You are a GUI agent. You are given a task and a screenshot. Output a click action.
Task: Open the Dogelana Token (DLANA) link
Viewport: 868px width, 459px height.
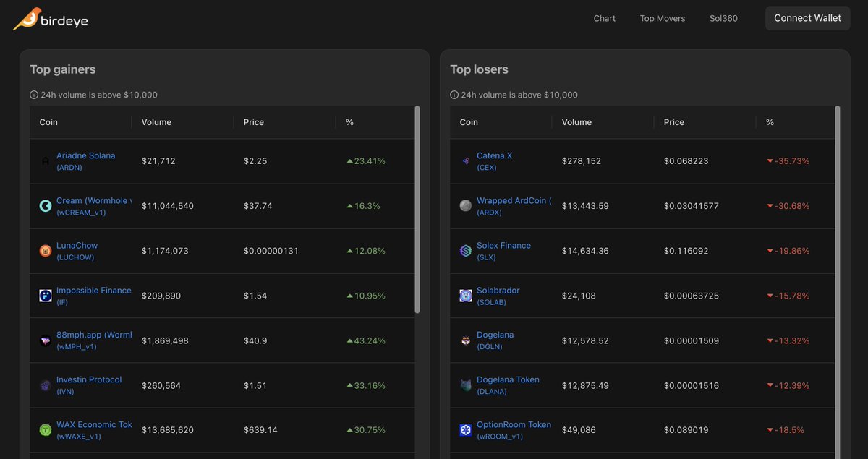tap(508, 379)
